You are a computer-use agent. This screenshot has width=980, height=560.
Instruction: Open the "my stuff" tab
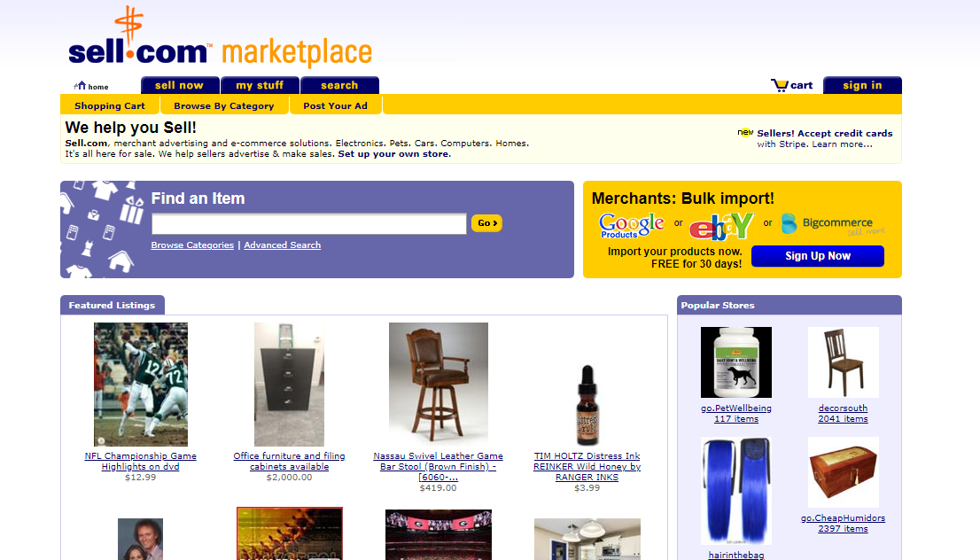click(x=260, y=85)
